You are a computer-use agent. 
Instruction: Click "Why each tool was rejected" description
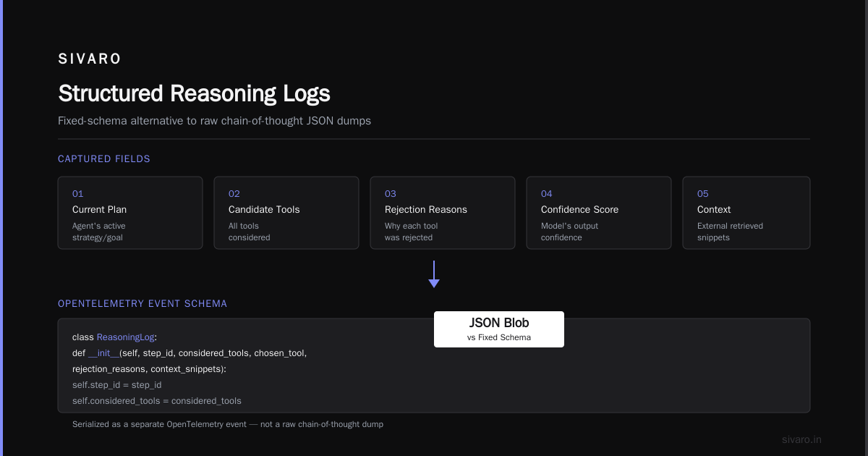click(412, 232)
